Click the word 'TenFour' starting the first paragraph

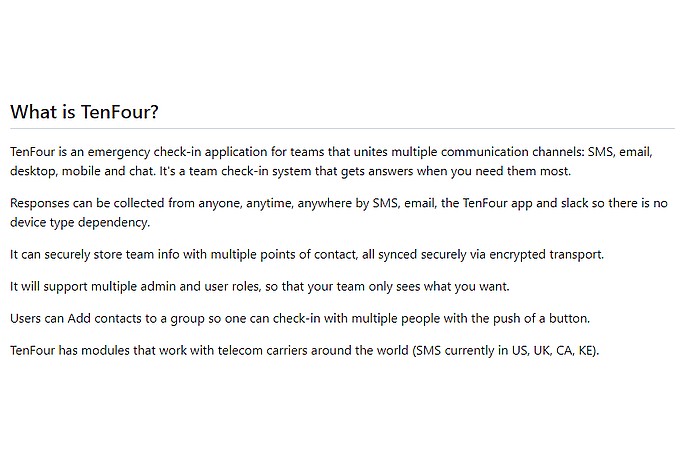(33, 152)
